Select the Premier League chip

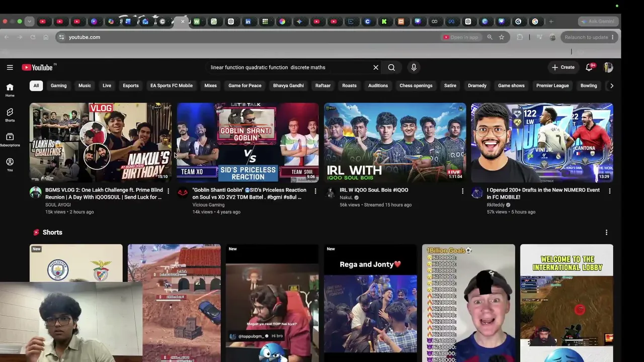pos(552,86)
